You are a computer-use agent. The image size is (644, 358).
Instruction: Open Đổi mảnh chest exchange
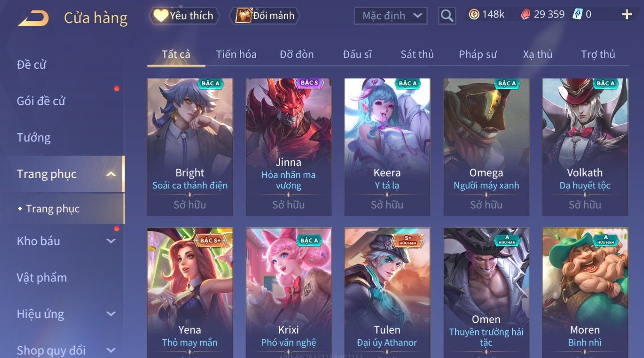265,16
